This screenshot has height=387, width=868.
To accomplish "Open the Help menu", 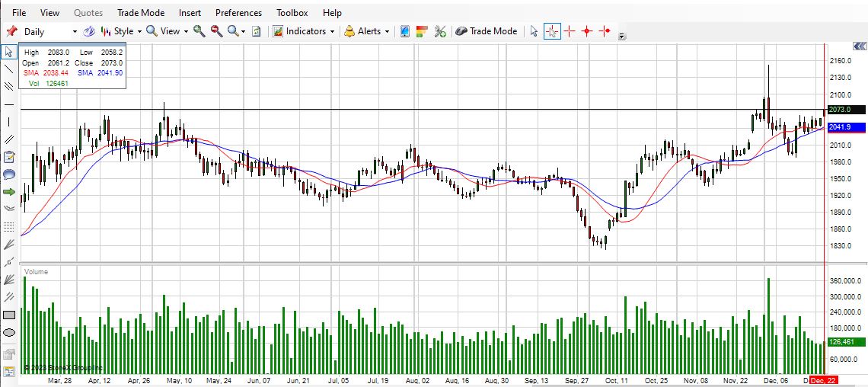I will pyautogui.click(x=332, y=13).
